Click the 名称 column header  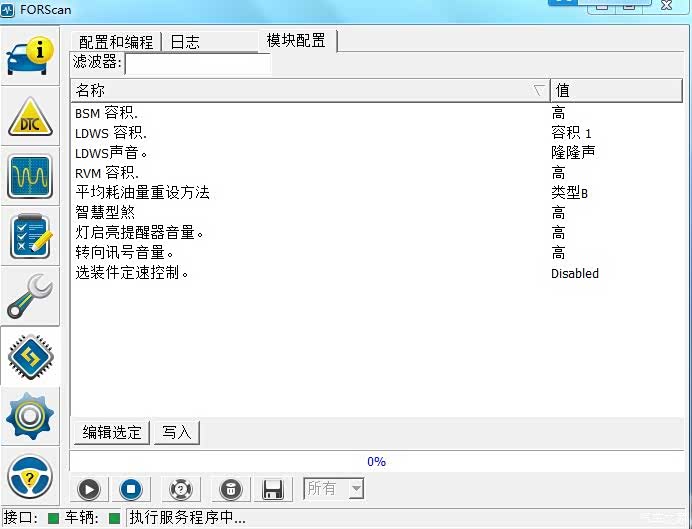pos(310,90)
